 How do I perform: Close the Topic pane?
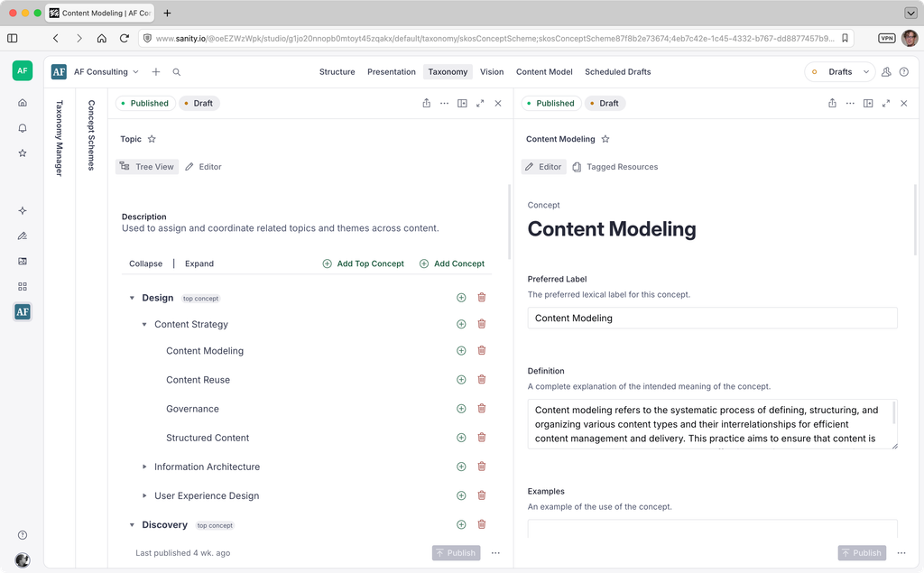coord(498,103)
